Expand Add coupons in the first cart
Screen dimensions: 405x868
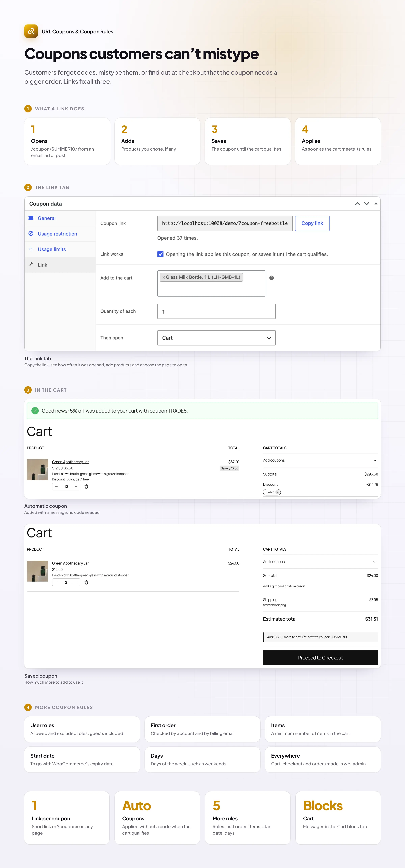[x=320, y=461]
